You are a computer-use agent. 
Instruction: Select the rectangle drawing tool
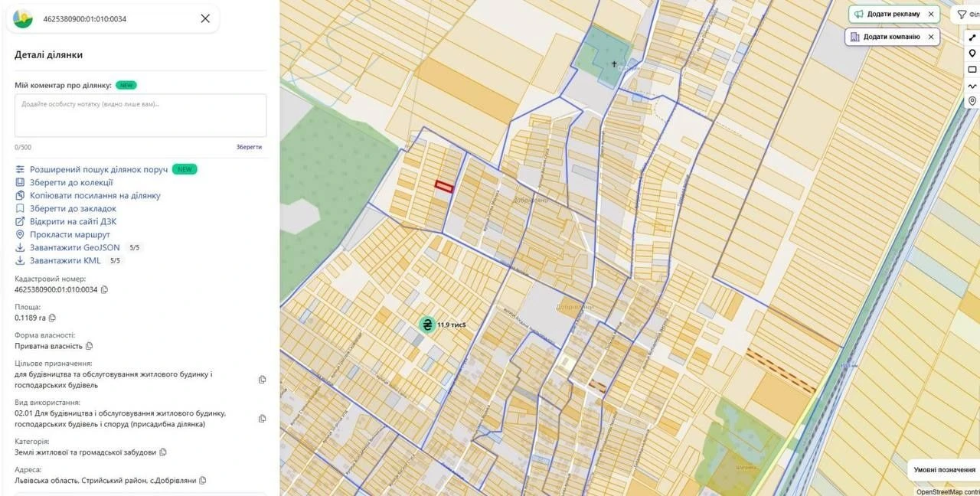(972, 69)
